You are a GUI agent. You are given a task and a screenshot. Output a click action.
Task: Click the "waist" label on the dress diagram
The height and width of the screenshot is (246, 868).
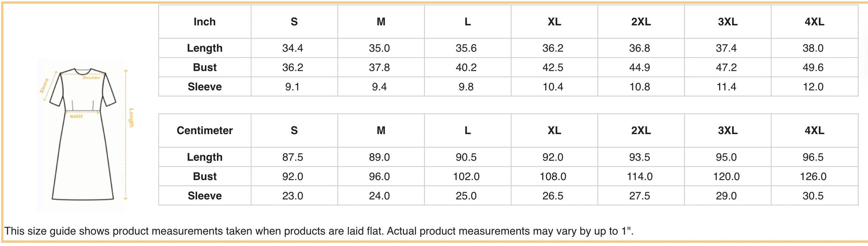76,116
